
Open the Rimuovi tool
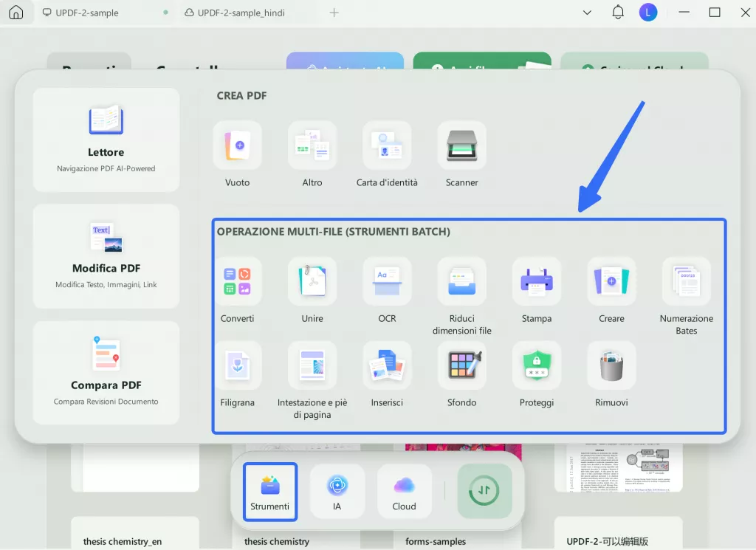point(611,374)
